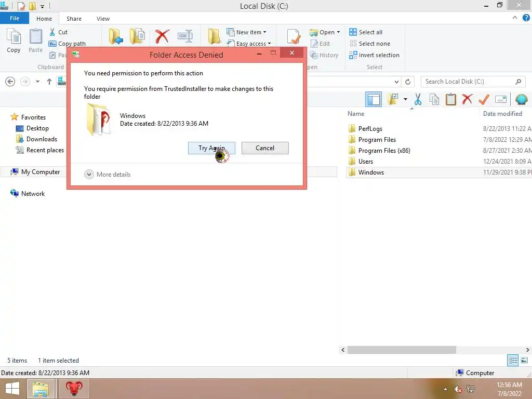Select Network in navigation pane
532x399 pixels.
(28, 193)
